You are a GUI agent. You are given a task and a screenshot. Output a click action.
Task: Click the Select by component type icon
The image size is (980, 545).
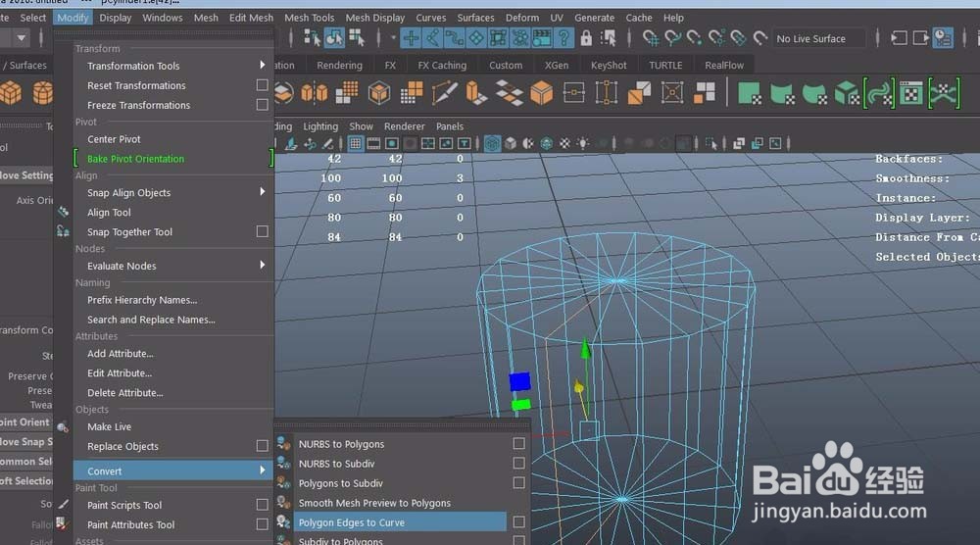click(357, 38)
